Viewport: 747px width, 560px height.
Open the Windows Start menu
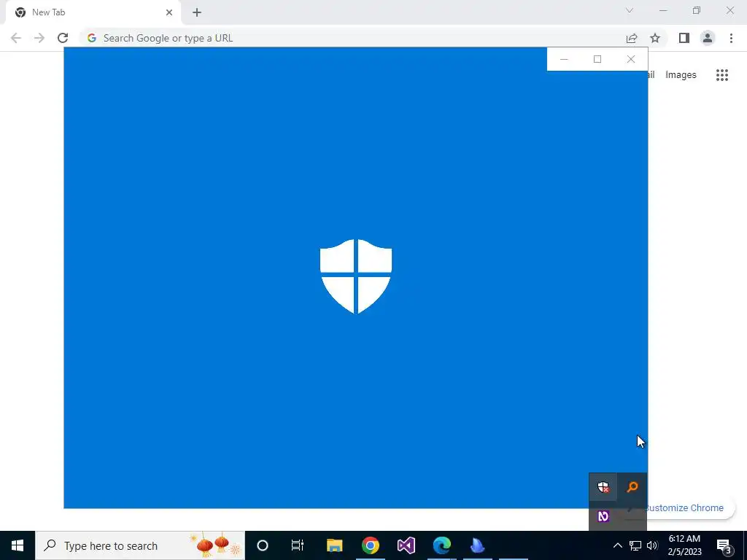(x=18, y=545)
